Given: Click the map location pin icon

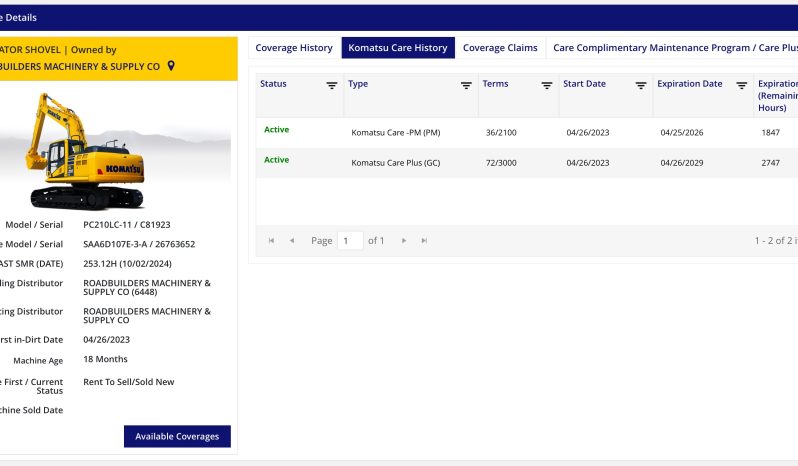Looking at the screenshot, I should click(171, 66).
